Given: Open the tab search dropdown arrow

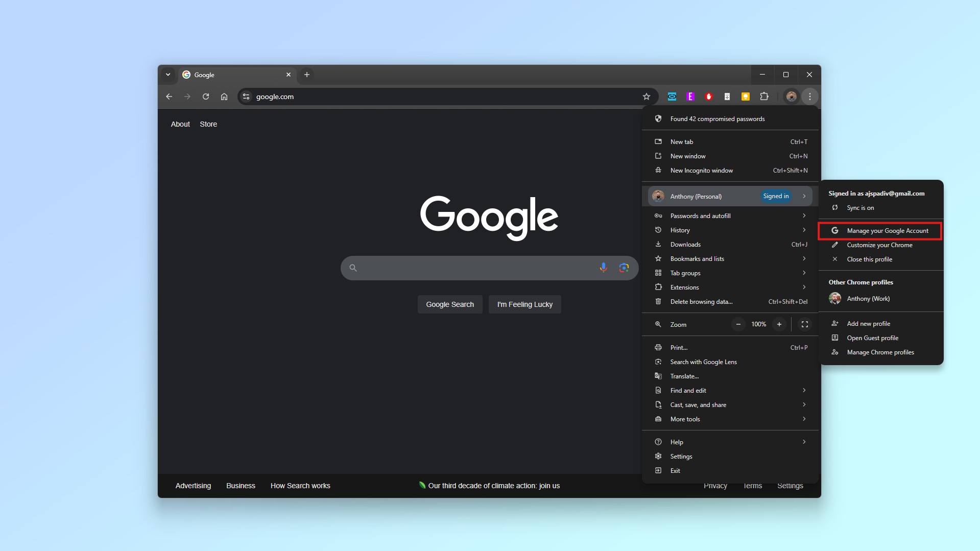Looking at the screenshot, I should point(168,75).
